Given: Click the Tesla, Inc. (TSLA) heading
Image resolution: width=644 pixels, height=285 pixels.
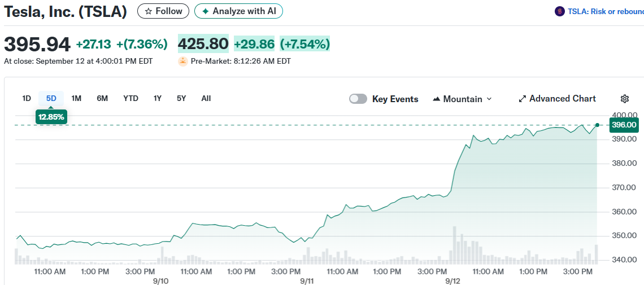Looking at the screenshot, I should click(66, 11).
